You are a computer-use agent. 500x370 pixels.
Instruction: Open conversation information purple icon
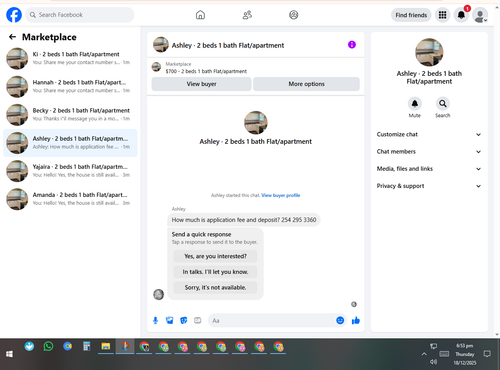(x=352, y=45)
